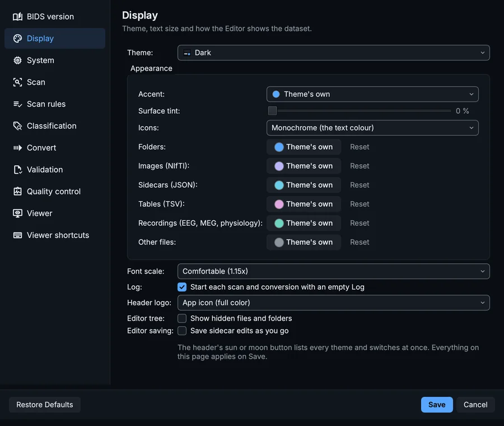This screenshot has height=426, width=504.
Task: Enable Show hidden files and folders
Action: [182, 318]
